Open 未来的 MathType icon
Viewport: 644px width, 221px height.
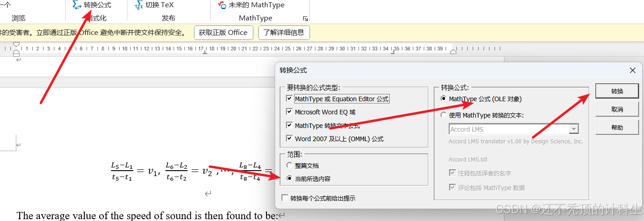pyautogui.click(x=222, y=5)
